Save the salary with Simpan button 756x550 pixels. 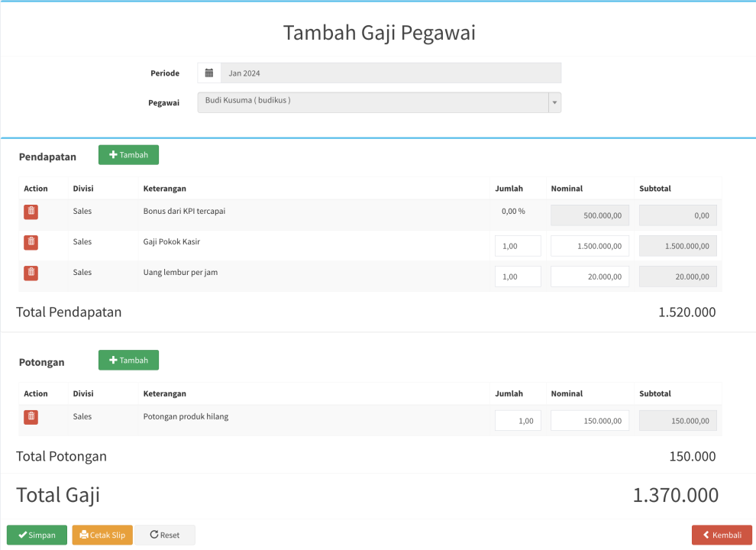click(x=37, y=535)
